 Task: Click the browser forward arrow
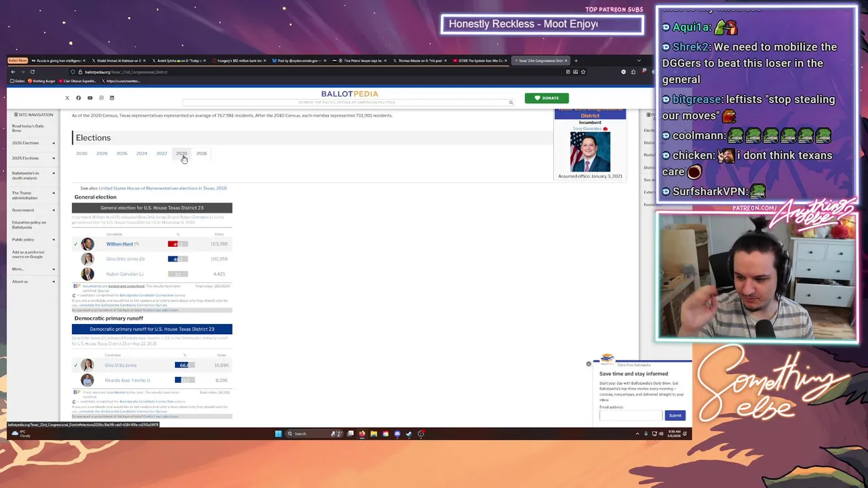(22, 71)
